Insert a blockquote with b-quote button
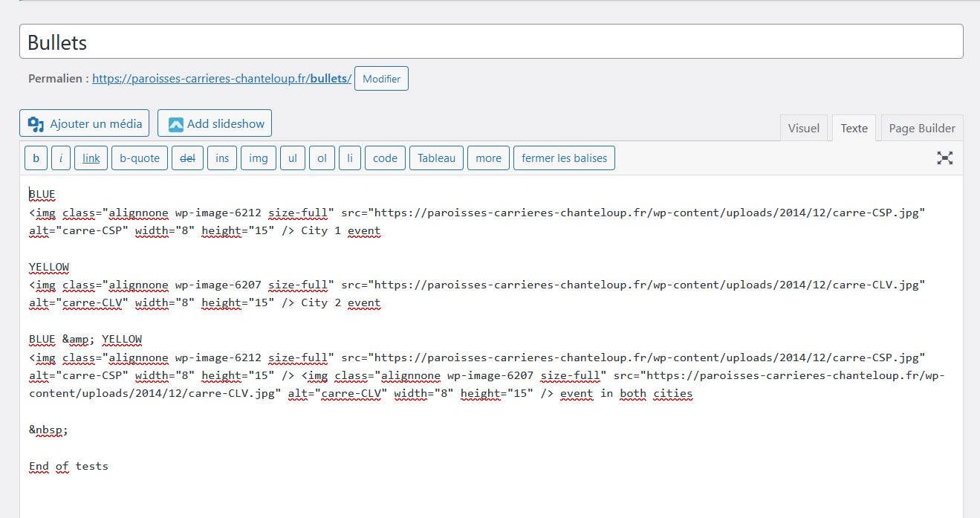The image size is (980, 518). point(140,158)
